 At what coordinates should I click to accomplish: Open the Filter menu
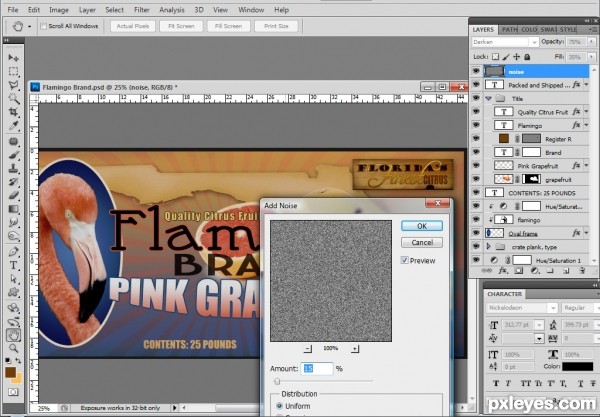(142, 10)
